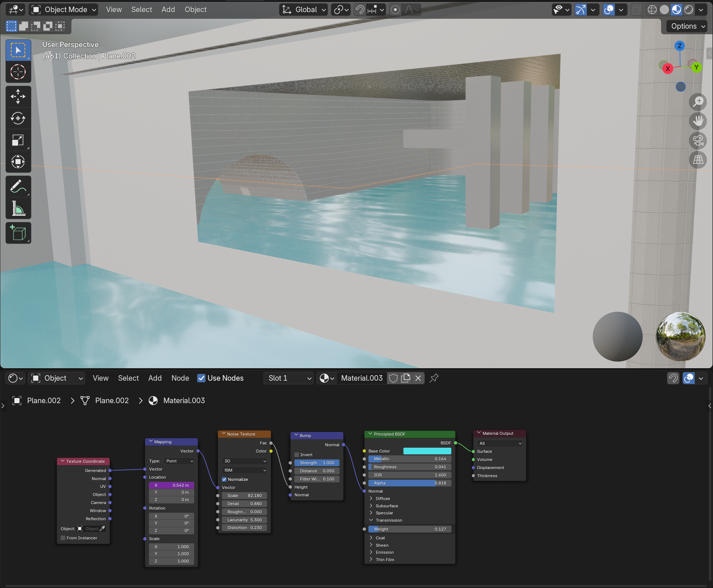Toggle the camera view icon
Viewport: 713px width, 588px height.
(x=698, y=141)
